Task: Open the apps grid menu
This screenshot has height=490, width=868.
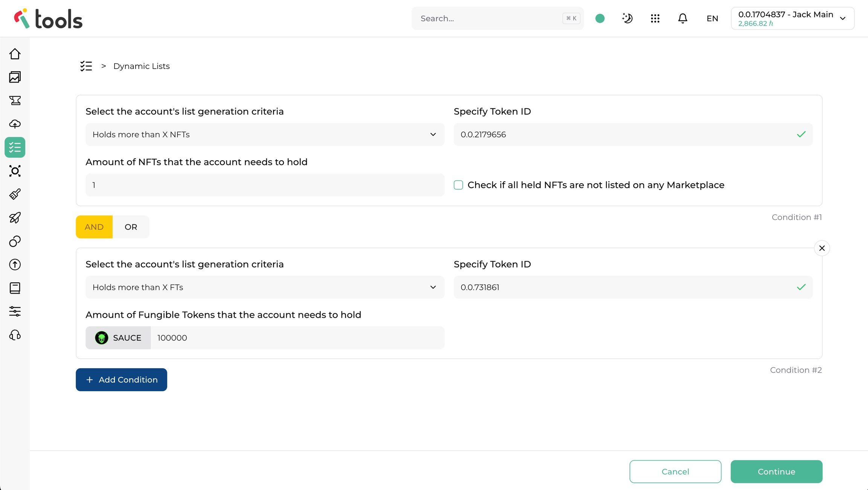Action: pyautogui.click(x=655, y=18)
